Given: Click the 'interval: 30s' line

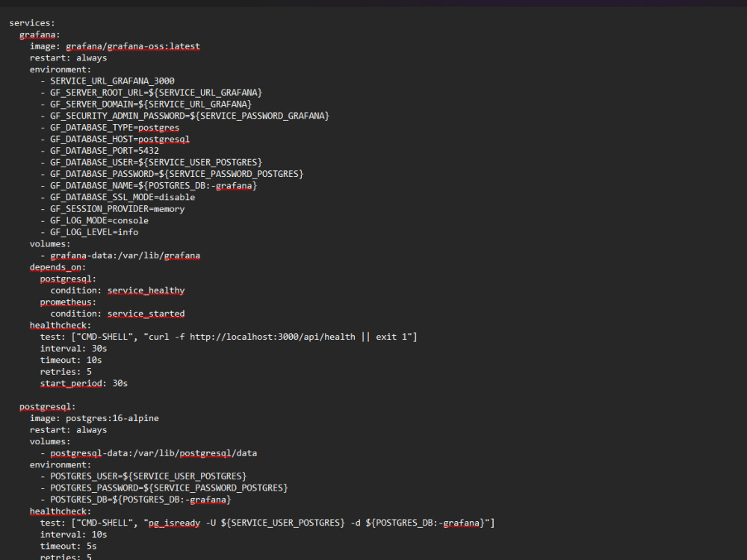Looking at the screenshot, I should [74, 349].
